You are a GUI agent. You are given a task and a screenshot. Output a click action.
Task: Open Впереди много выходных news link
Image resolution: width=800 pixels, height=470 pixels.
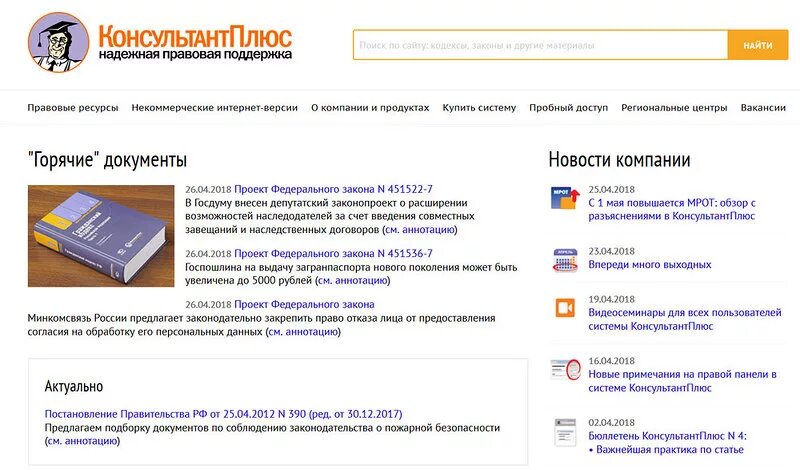pyautogui.click(x=649, y=265)
